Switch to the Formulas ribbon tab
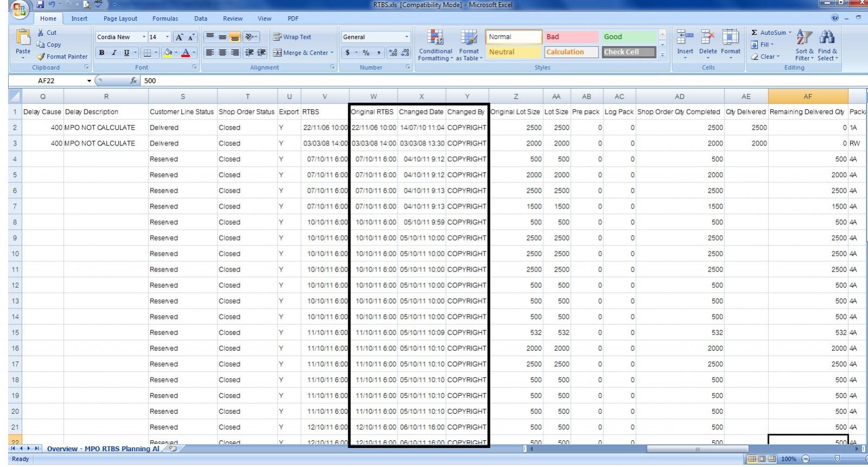The width and height of the screenshot is (868, 467). click(x=165, y=18)
